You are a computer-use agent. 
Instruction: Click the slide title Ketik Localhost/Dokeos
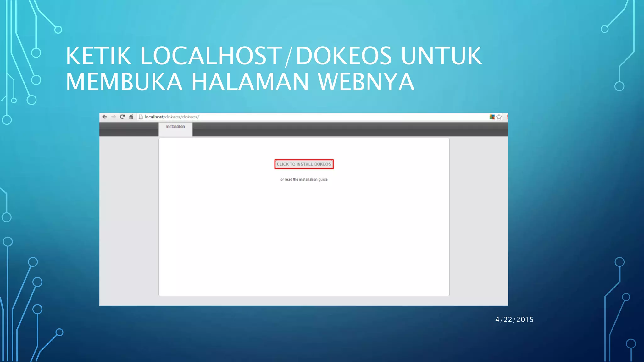(274, 69)
